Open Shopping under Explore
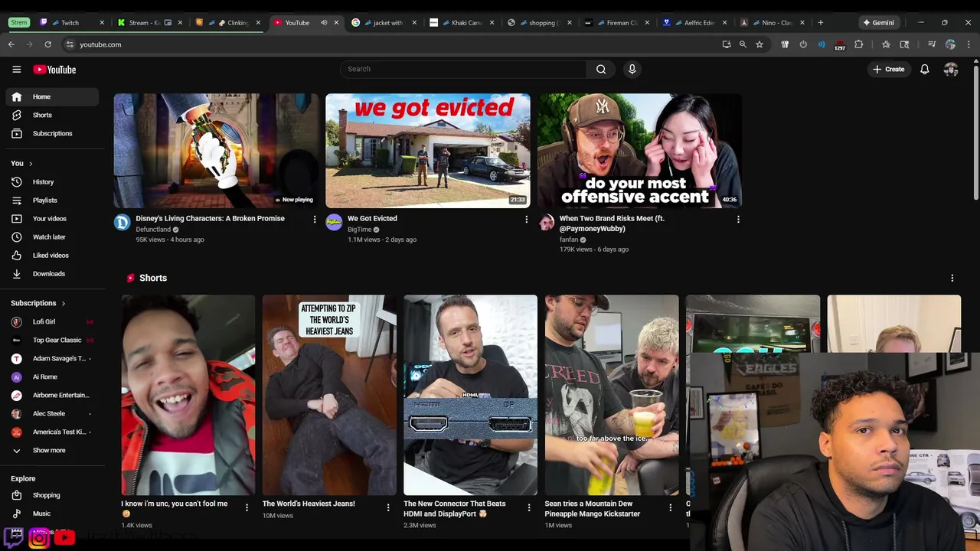 (x=52, y=495)
